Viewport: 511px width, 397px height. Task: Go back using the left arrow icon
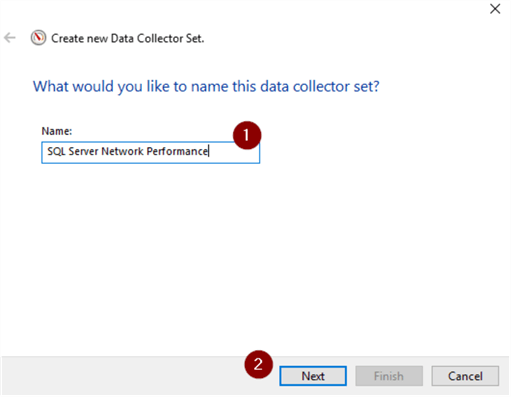click(x=10, y=38)
